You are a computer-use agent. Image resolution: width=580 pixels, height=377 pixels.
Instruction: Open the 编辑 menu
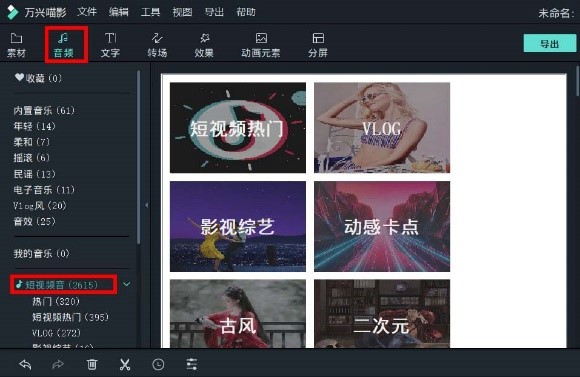119,12
